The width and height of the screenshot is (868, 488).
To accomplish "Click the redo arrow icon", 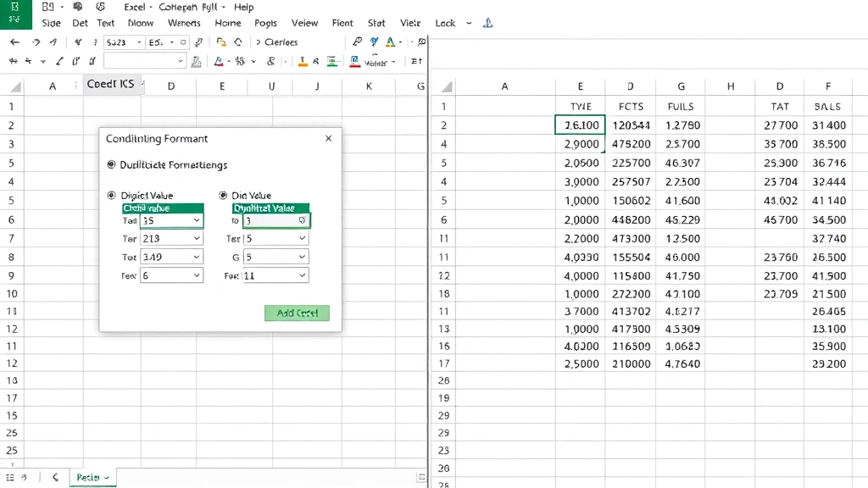I will (x=37, y=42).
